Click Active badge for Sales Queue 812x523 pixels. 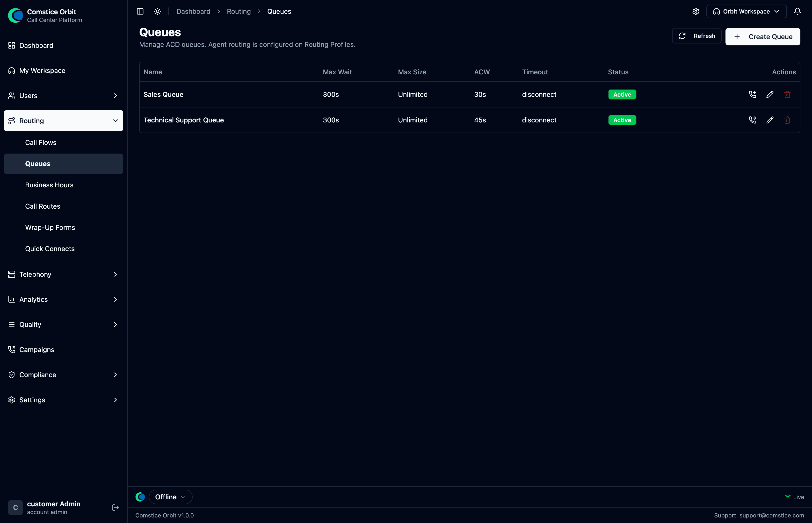pyautogui.click(x=622, y=94)
